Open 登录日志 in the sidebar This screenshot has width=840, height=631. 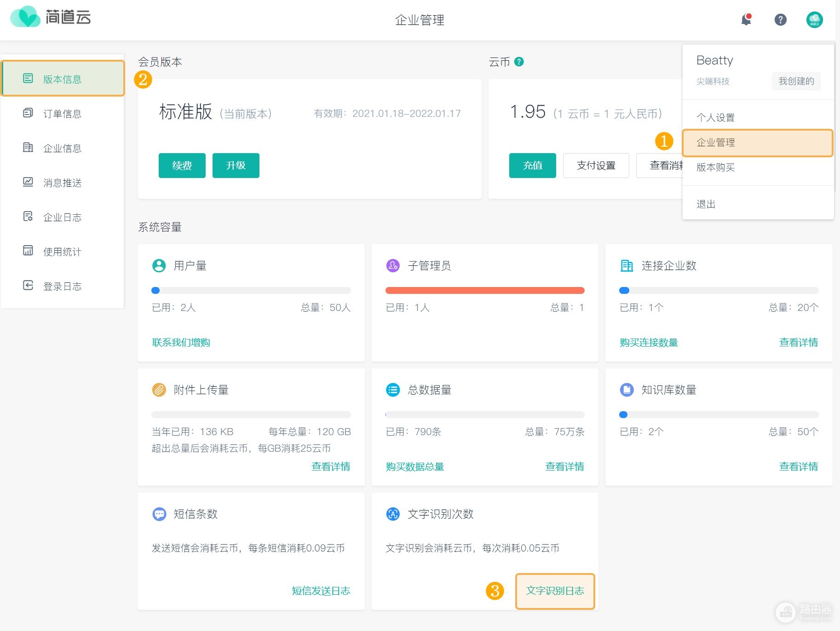(x=63, y=286)
